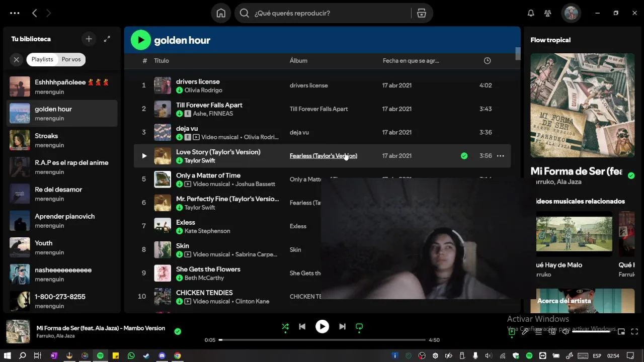
Task: Toggle saved checkmark on Love Story row
Action: [464, 156]
